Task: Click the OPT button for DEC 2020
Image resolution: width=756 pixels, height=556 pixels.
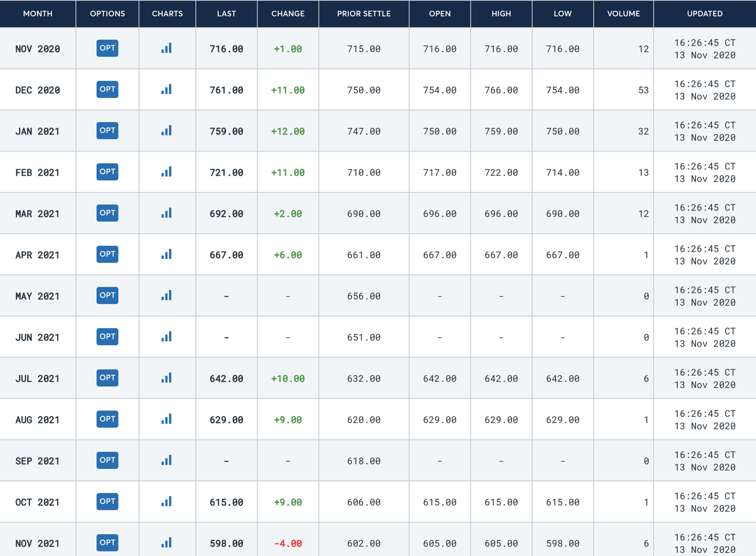Action: tap(107, 89)
